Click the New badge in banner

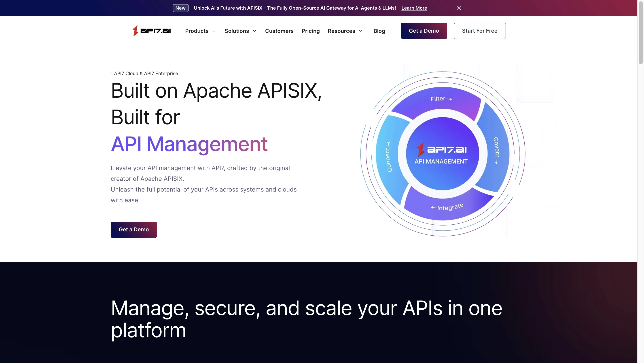click(x=180, y=8)
